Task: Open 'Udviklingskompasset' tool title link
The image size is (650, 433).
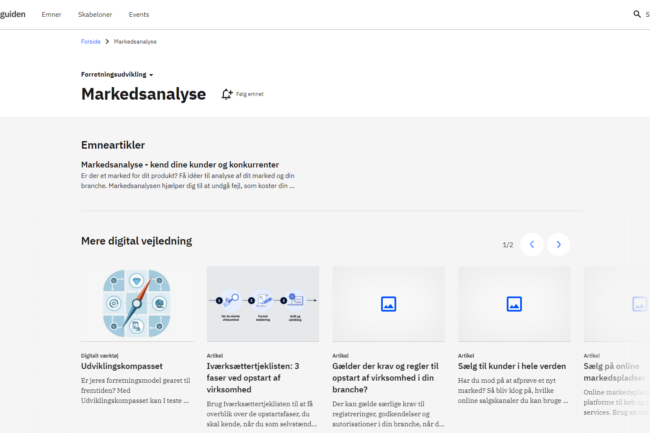Action: [x=121, y=366]
